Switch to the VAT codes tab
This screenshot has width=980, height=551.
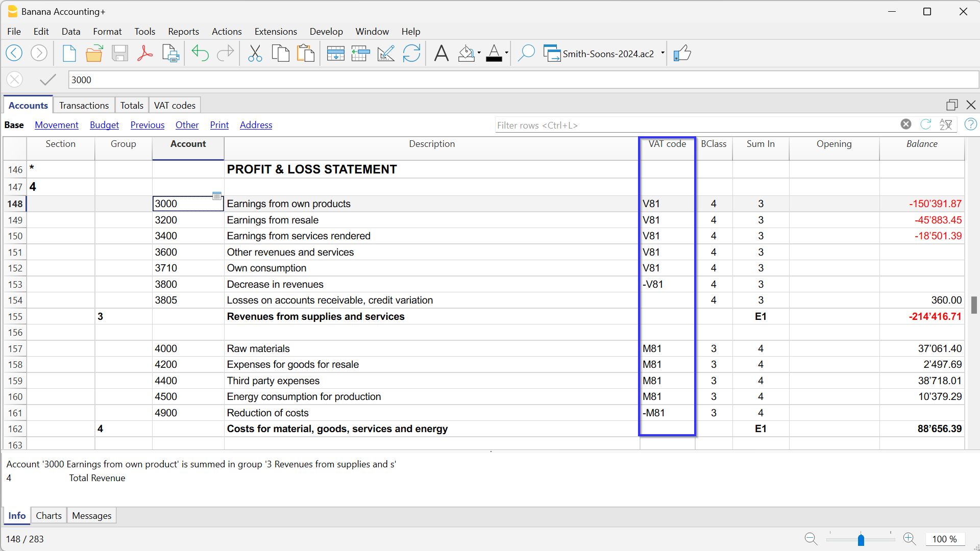[x=175, y=106]
